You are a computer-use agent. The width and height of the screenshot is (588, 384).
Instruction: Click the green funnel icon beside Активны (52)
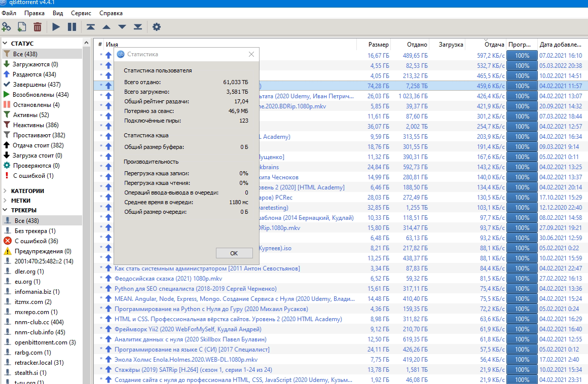pyautogui.click(x=7, y=114)
